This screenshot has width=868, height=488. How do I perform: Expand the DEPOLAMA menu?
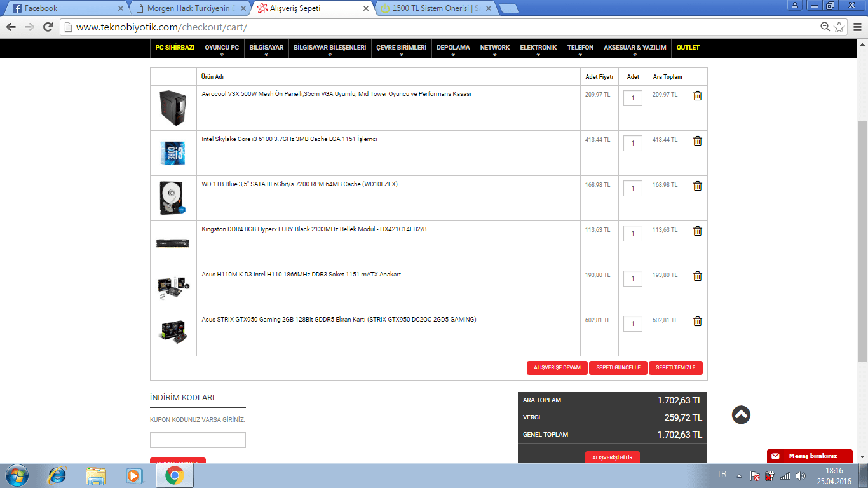pyautogui.click(x=453, y=48)
